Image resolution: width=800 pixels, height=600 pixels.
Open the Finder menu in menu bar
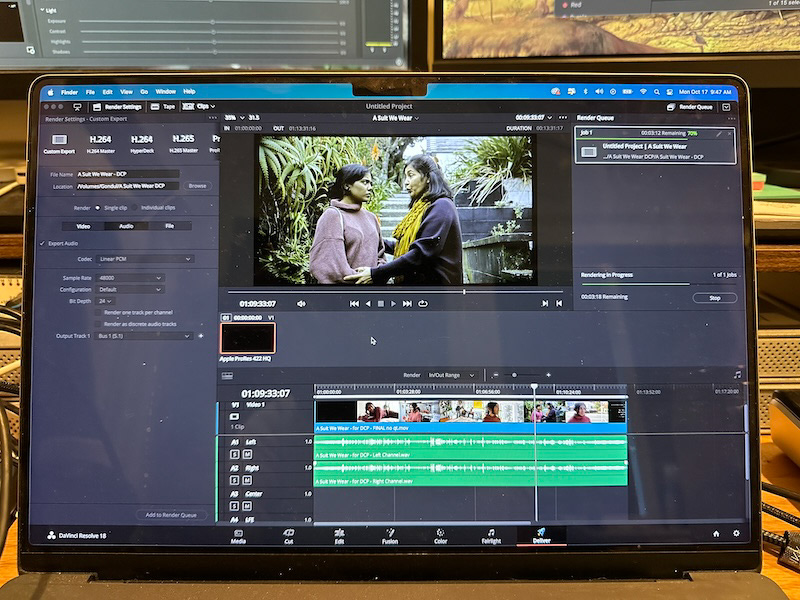click(69, 92)
